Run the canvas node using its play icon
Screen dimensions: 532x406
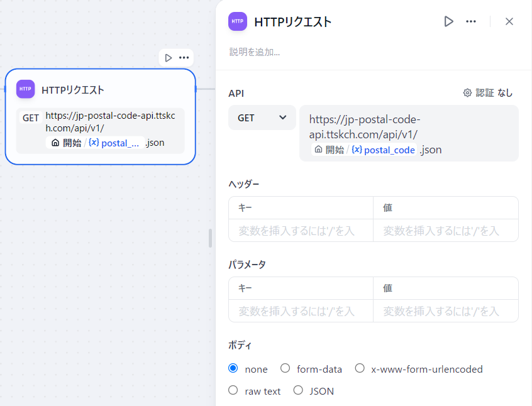(169, 58)
